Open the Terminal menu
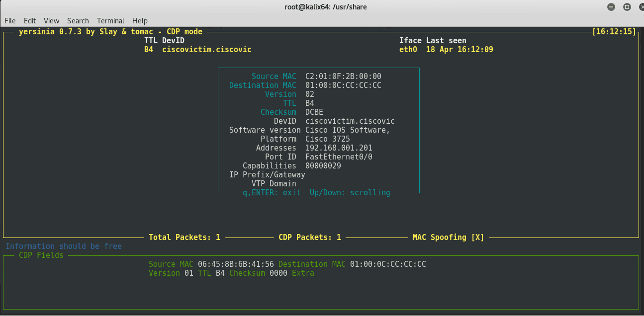644x316 pixels. click(x=110, y=21)
